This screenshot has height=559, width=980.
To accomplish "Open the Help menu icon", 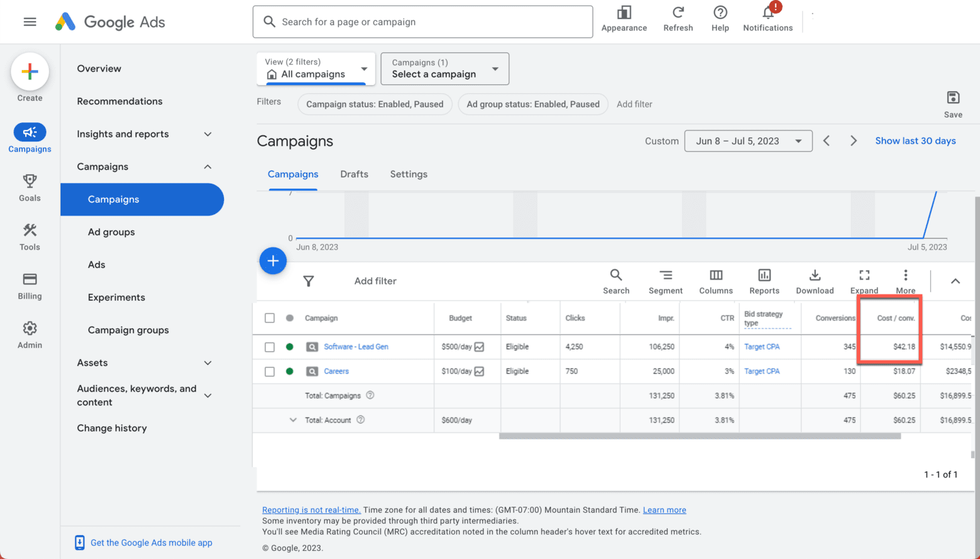I will click(x=720, y=18).
